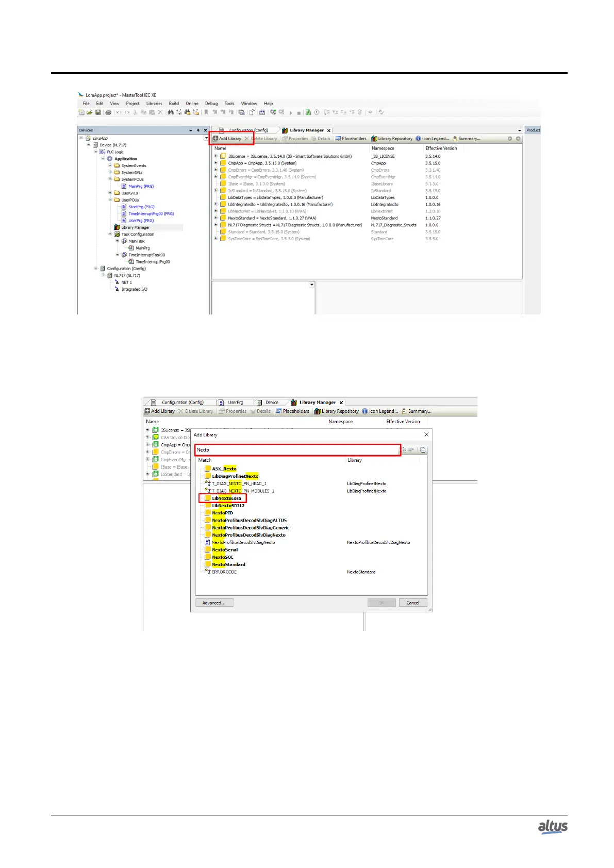Click the Advanced... button
The image size is (614, 868).
(214, 603)
